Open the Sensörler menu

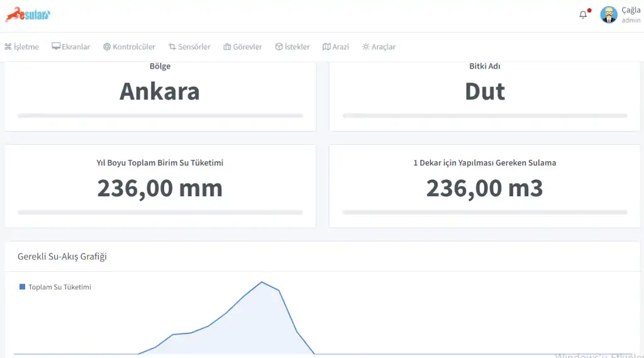pos(194,47)
